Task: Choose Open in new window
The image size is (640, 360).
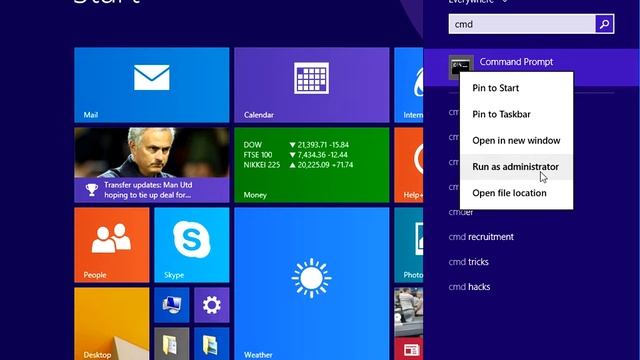Action: tap(516, 140)
